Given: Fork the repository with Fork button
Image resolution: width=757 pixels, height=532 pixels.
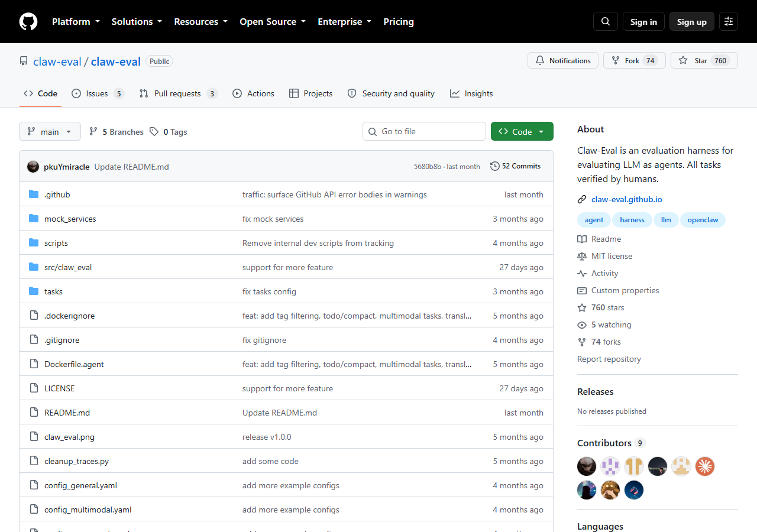Looking at the screenshot, I should click(635, 61).
